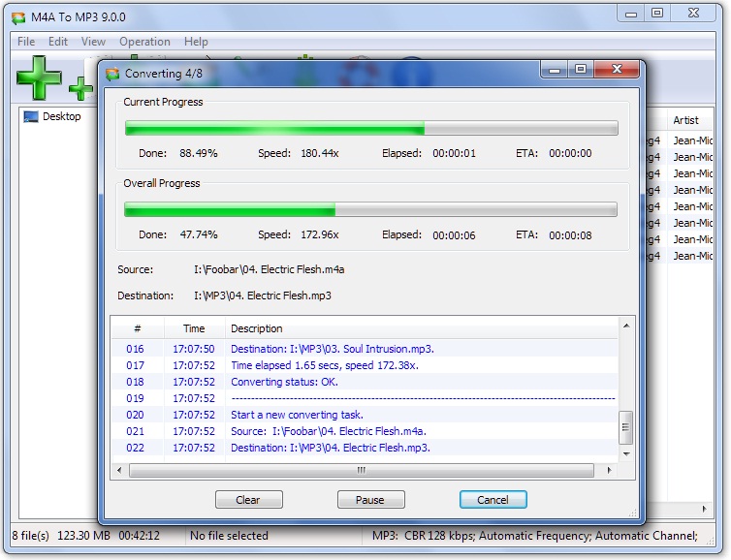
Task: Click the log vertical scrollbar thumb
Action: pos(625,427)
